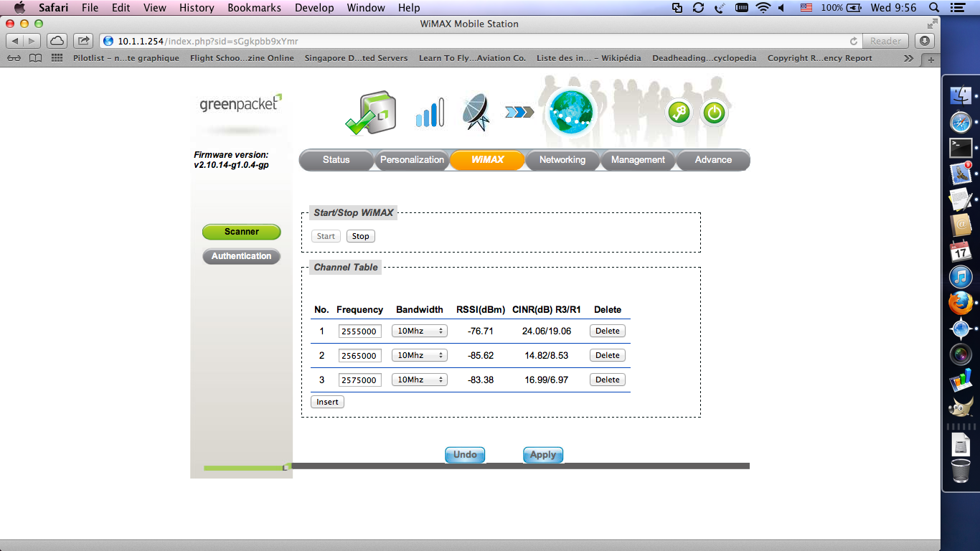Viewport: 980px width, 551px height.
Task: Click frequency field containing 2575000
Action: pyautogui.click(x=359, y=380)
